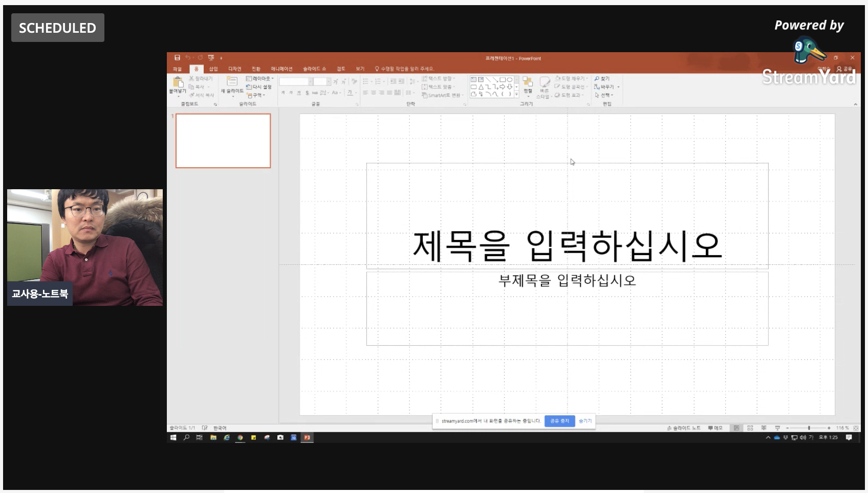868x493 pixels.
Task: Click 서식 복사 (Format Painter)
Action: tap(202, 95)
